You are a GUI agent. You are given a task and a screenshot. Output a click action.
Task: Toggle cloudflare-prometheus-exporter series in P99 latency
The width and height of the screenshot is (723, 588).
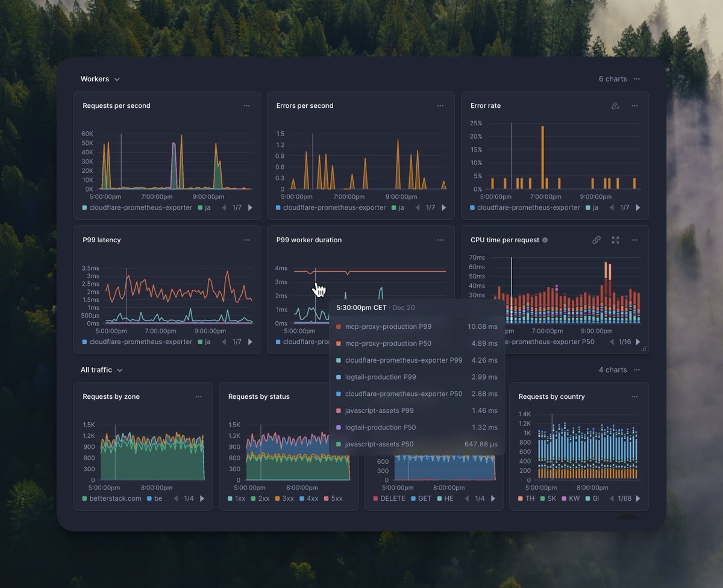point(137,342)
